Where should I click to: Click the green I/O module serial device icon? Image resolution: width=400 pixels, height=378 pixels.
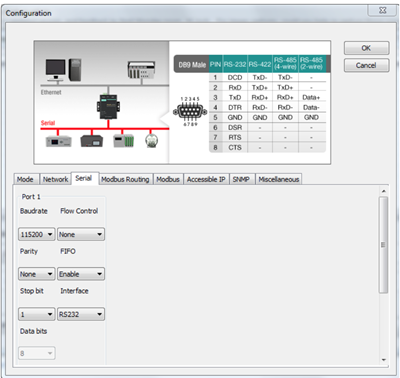[x=124, y=141]
